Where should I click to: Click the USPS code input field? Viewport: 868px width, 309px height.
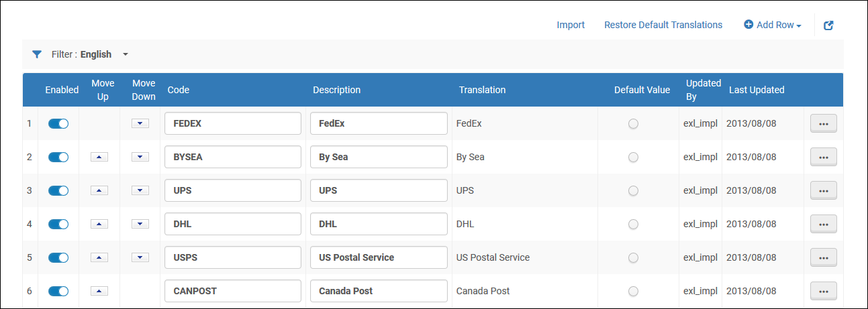tap(232, 257)
